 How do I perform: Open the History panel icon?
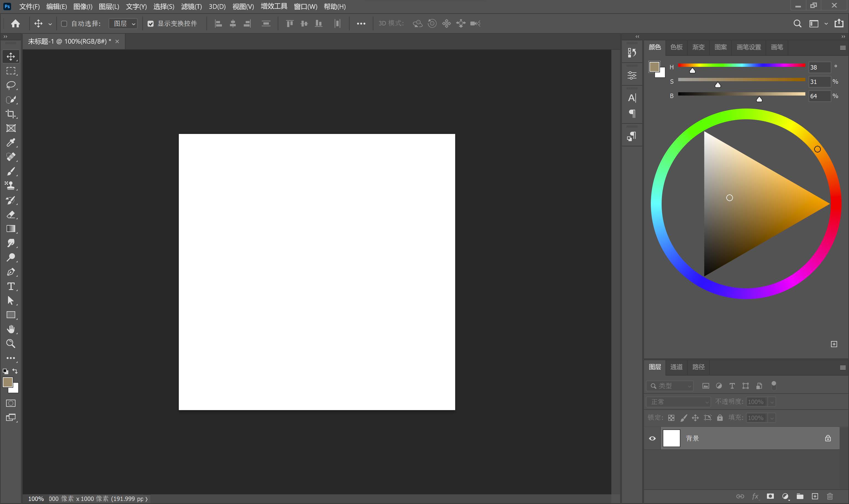(632, 53)
